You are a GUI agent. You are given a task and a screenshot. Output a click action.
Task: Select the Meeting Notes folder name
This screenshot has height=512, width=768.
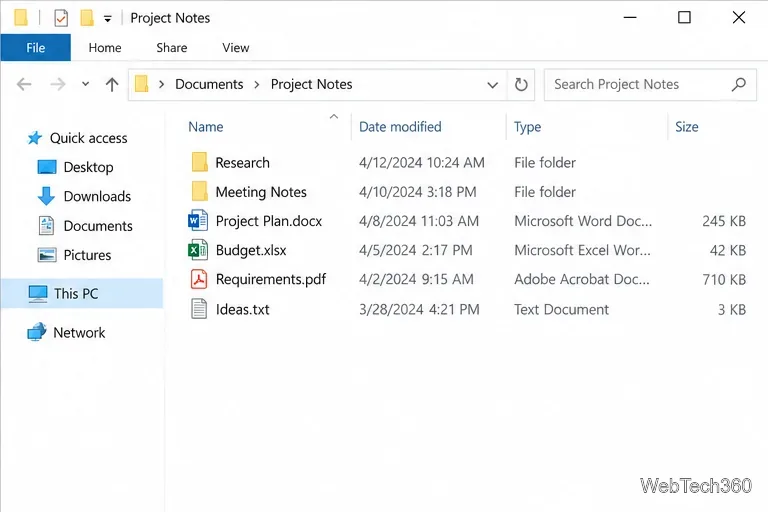(x=261, y=192)
